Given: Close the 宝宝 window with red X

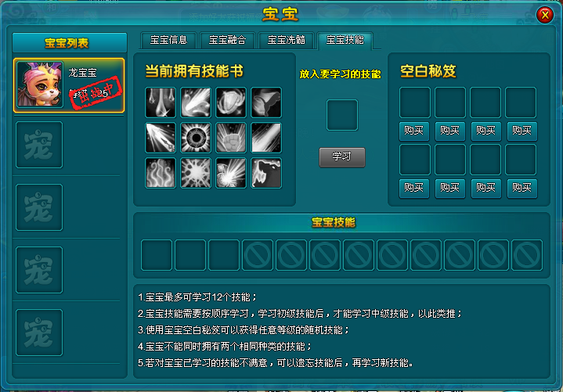Looking at the screenshot, I should click(x=545, y=15).
